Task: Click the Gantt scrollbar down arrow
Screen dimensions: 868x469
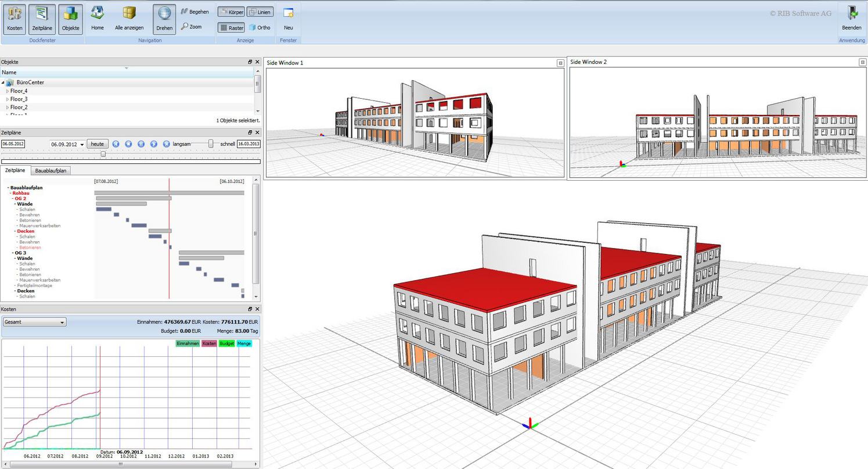Action: tap(256, 296)
